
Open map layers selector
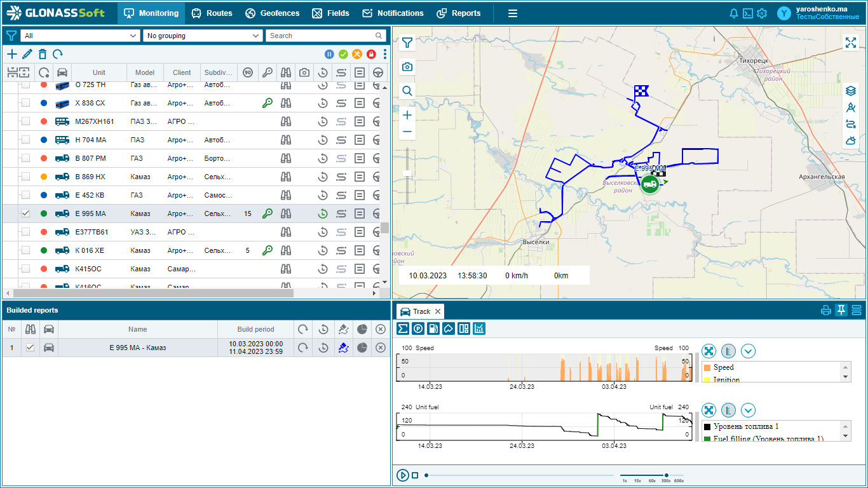(851, 91)
